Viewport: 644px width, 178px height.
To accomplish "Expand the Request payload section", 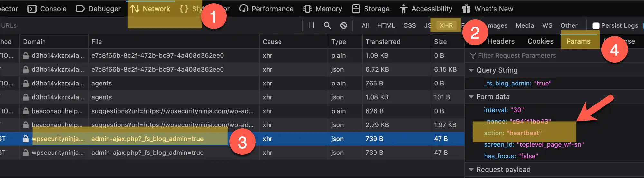I will [x=471, y=170].
